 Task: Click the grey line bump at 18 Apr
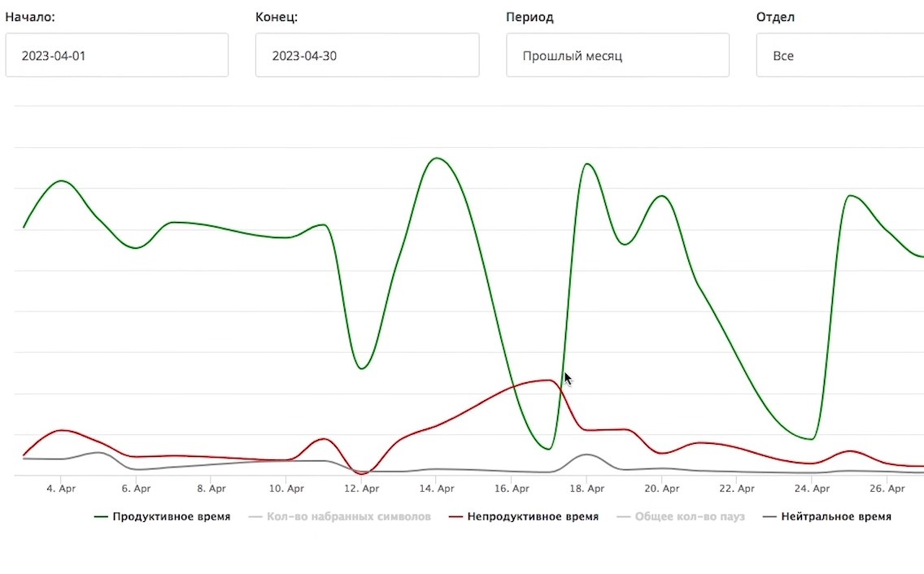pos(586,454)
